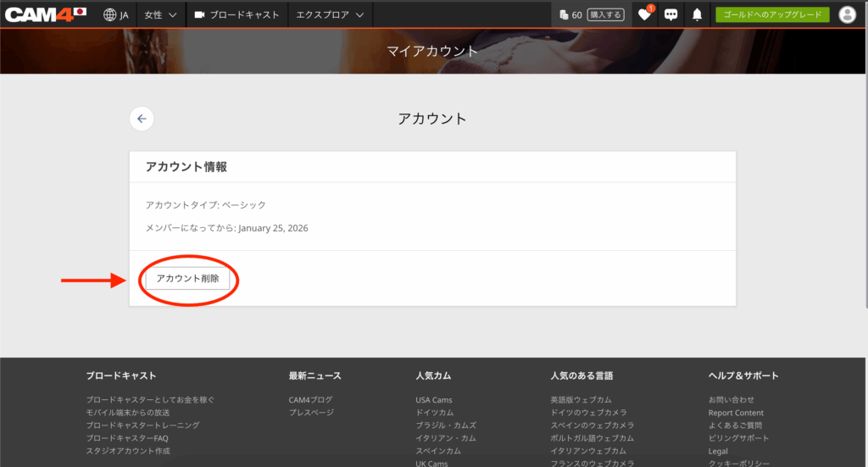The height and width of the screenshot is (467, 868).
Task: Click the アカウント情報 heading
Action: click(x=186, y=167)
